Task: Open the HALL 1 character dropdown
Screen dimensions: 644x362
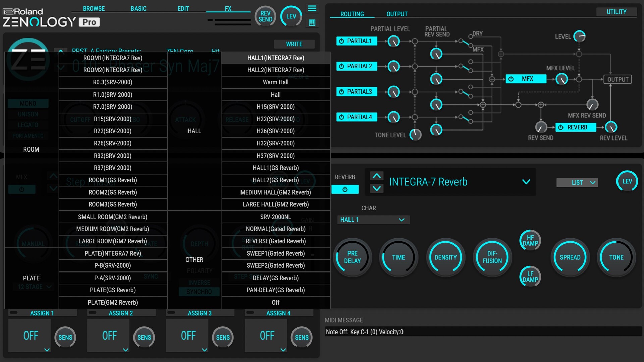Action: pos(373,220)
